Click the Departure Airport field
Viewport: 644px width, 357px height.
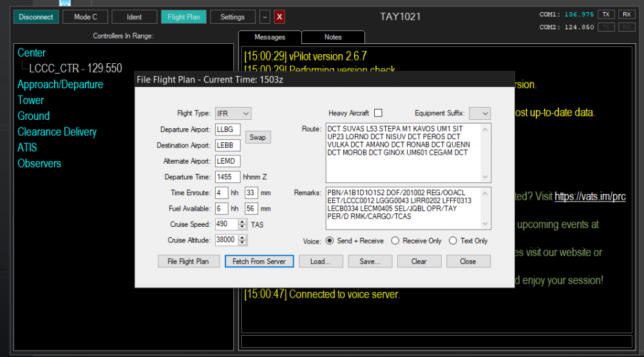[x=228, y=130]
